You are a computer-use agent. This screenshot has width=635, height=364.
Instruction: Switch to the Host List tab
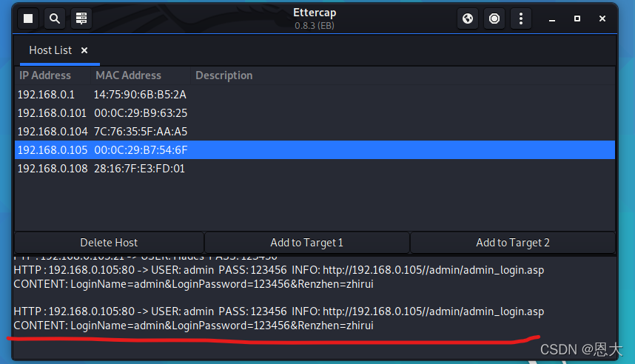click(50, 50)
